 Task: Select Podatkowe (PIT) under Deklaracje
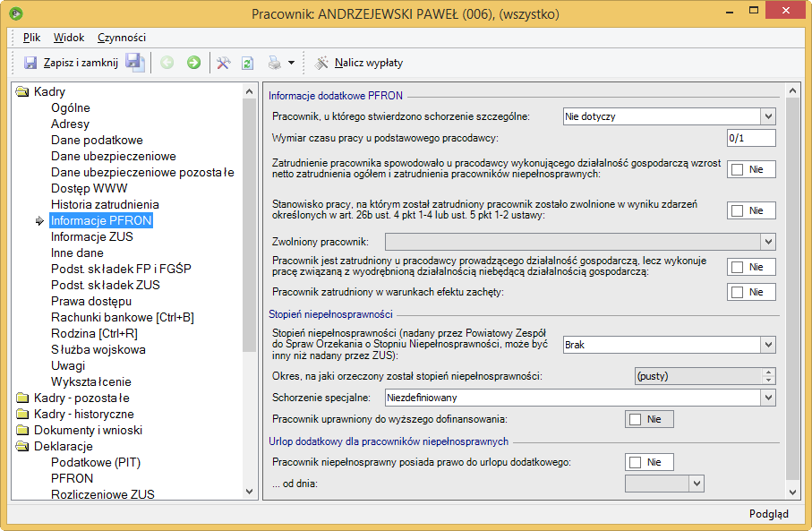point(96,462)
